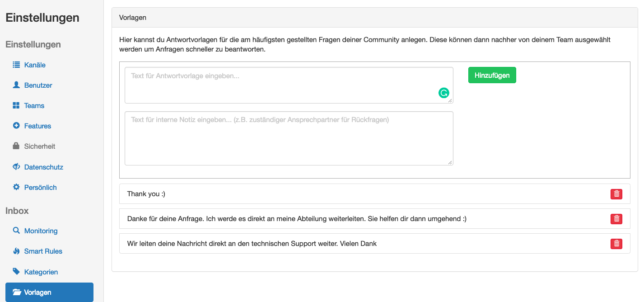
Task: Click the Grammarly icon in template field
Action: [444, 93]
